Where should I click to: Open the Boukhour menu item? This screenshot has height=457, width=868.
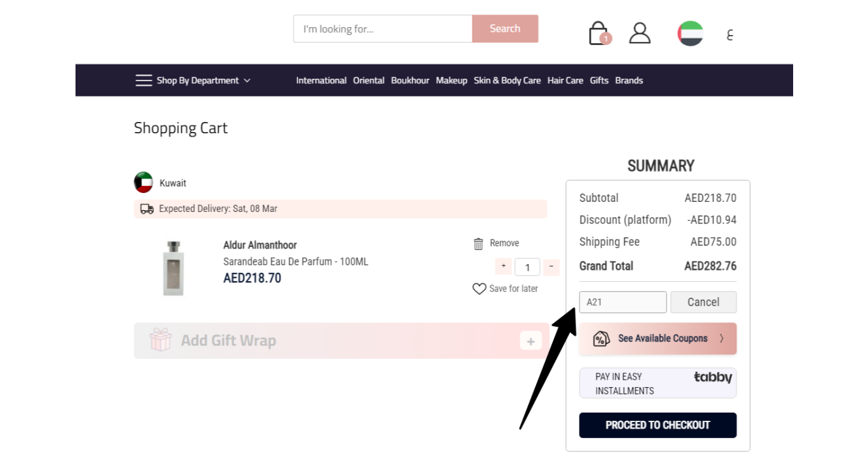point(410,81)
